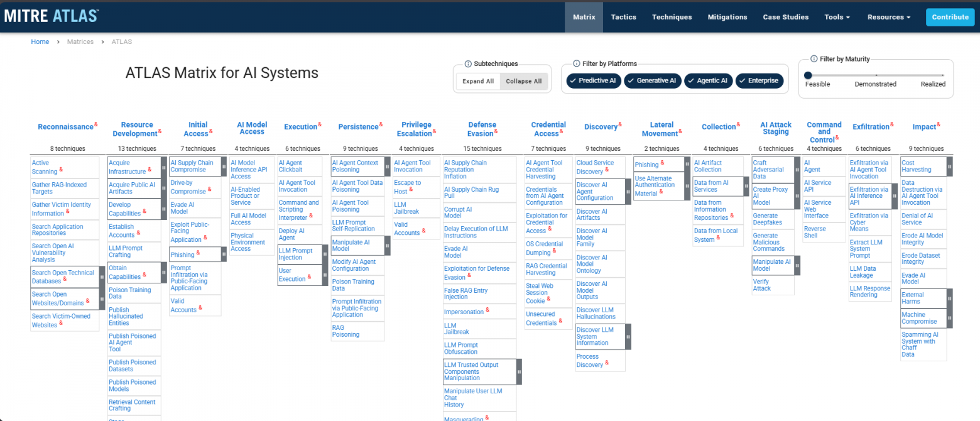Click the red ampersand icon next to Execution heading
The image size is (980, 421).
click(320, 124)
